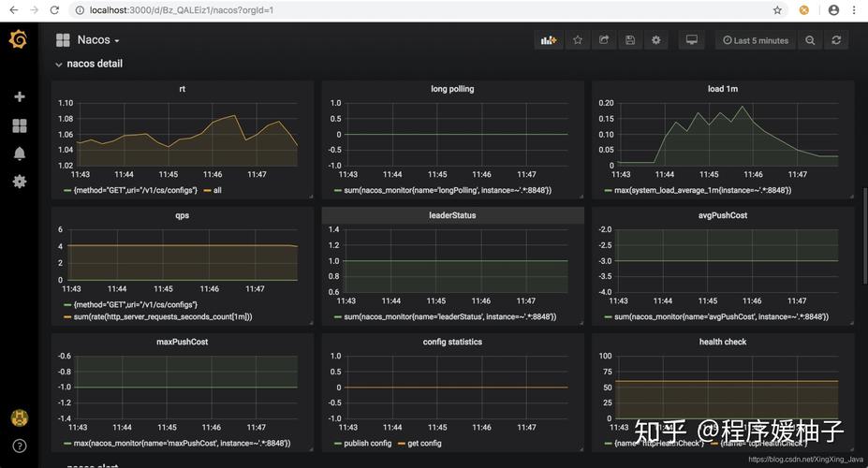Screen dimensions: 868x468
Task: Click the Share dashboard icon
Action: click(604, 40)
